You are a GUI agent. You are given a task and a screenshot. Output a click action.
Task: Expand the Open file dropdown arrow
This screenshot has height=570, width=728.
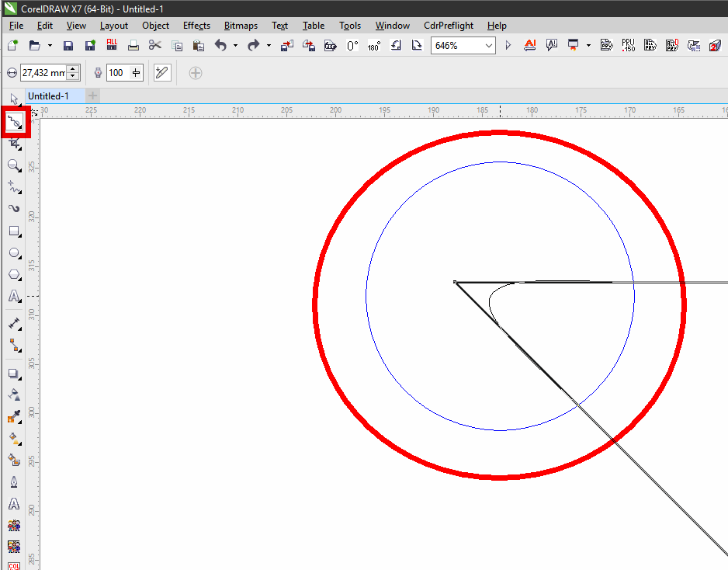point(49,46)
